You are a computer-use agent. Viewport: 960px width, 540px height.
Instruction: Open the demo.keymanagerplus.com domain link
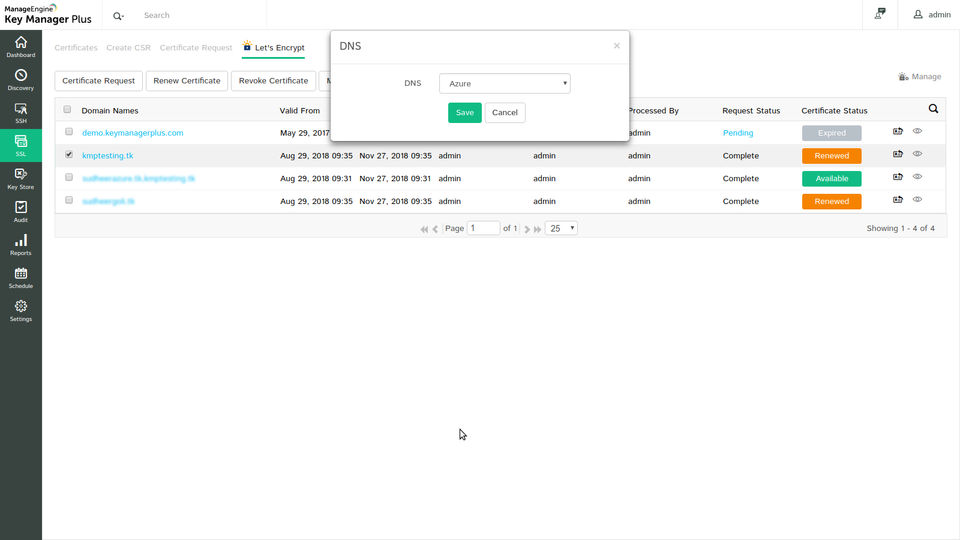[133, 133]
